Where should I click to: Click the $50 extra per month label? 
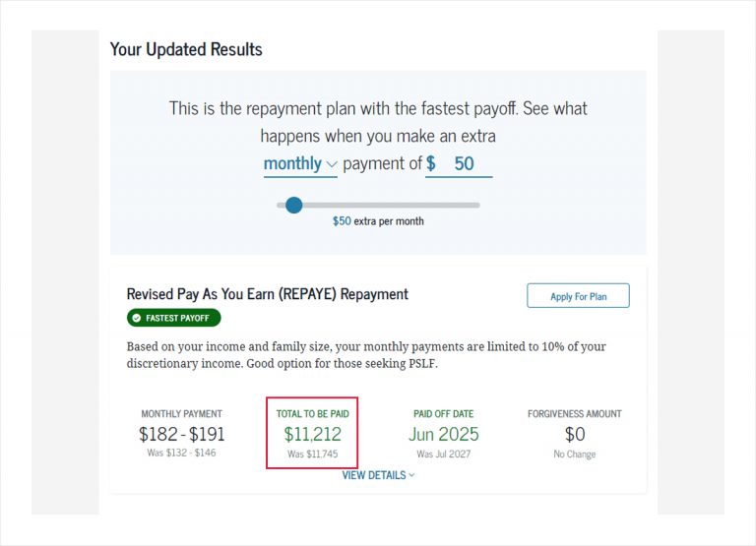point(378,221)
